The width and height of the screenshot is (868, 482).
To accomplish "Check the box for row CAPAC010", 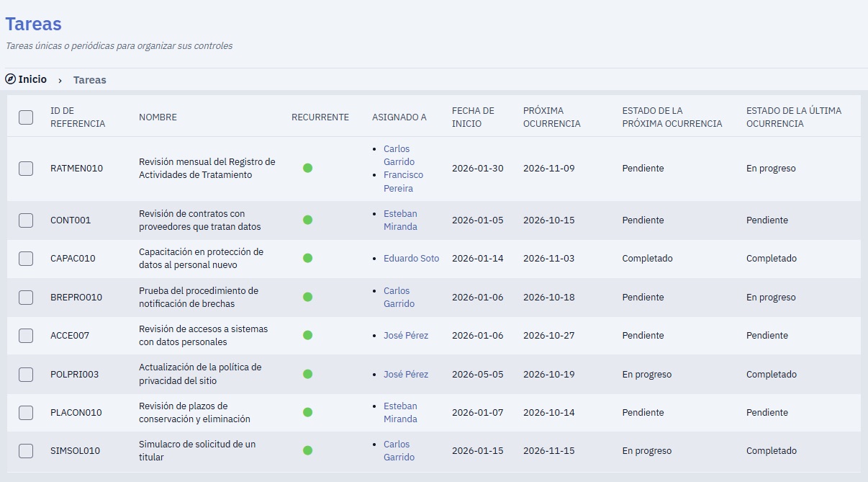I will click(26, 258).
